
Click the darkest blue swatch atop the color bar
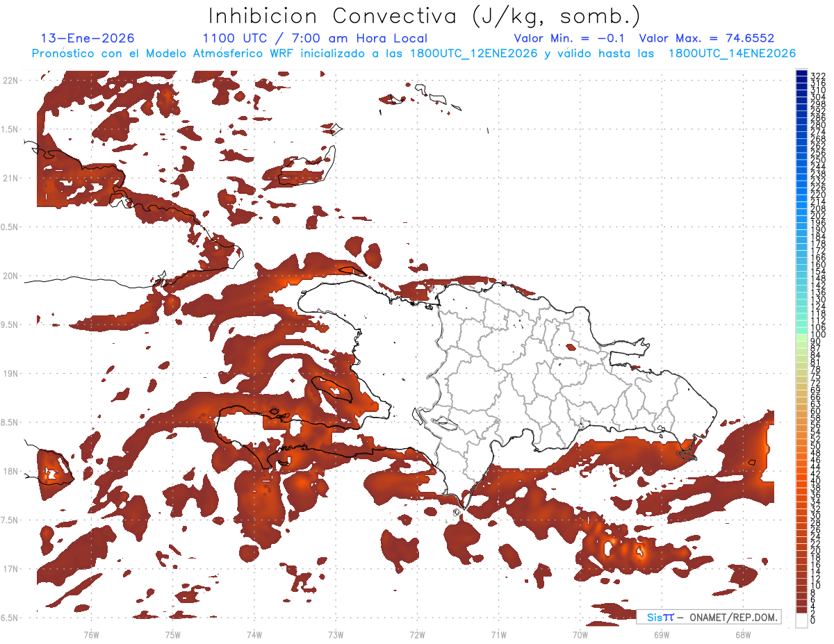tap(801, 72)
